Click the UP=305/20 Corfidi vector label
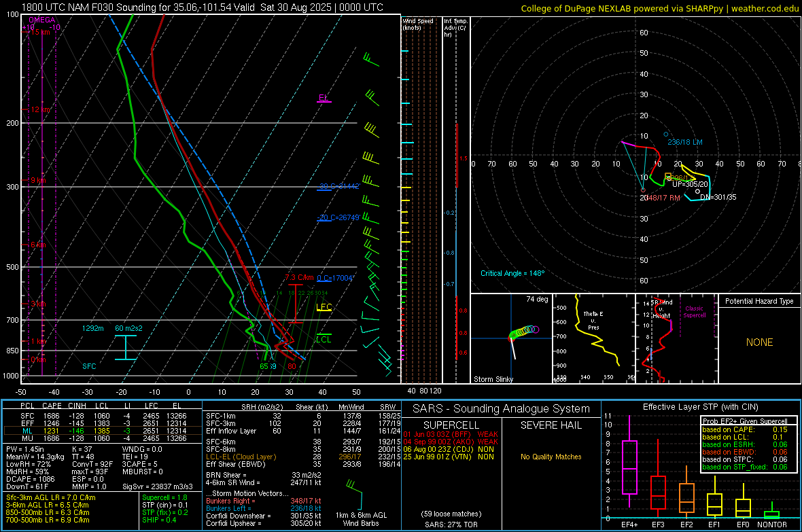This screenshot has height=532, width=802. tap(690, 185)
